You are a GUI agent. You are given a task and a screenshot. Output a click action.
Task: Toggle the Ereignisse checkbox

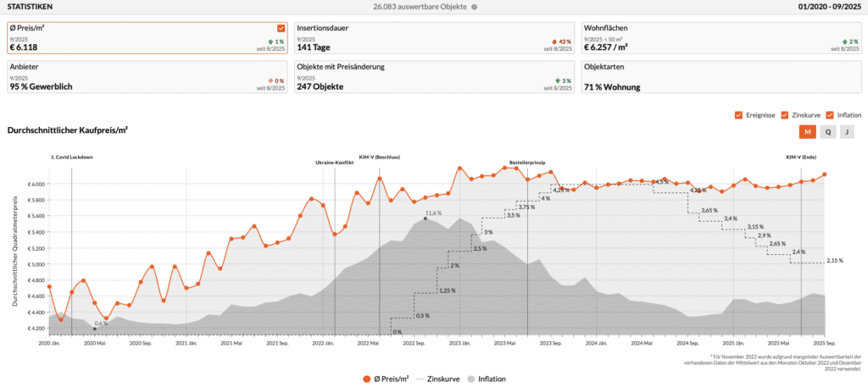[x=739, y=114]
